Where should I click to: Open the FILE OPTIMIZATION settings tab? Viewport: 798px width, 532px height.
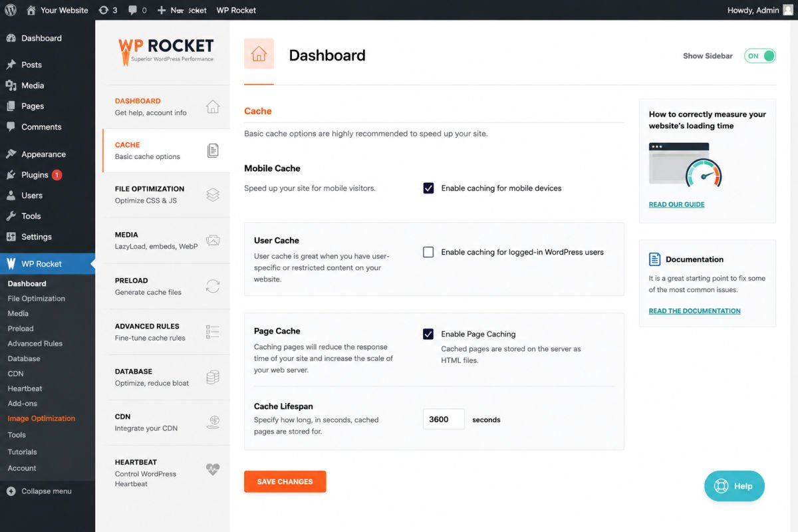pyautogui.click(x=166, y=195)
